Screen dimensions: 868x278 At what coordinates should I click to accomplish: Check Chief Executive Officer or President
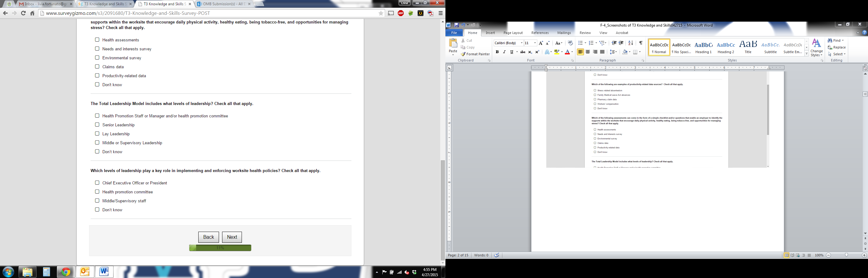[x=97, y=183]
